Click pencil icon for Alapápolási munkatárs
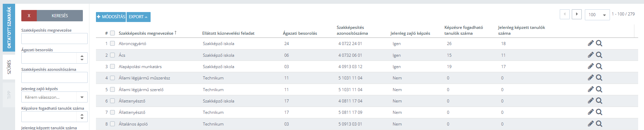 [591, 66]
